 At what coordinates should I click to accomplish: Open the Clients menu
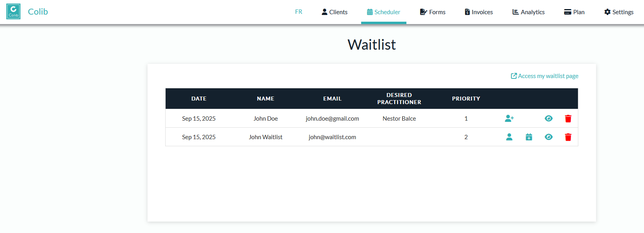334,12
